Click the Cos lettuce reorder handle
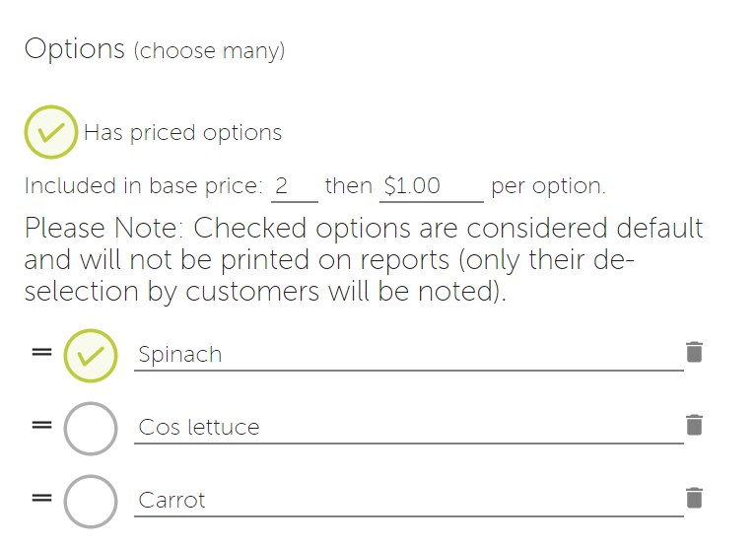The width and height of the screenshot is (756, 547). (42, 425)
